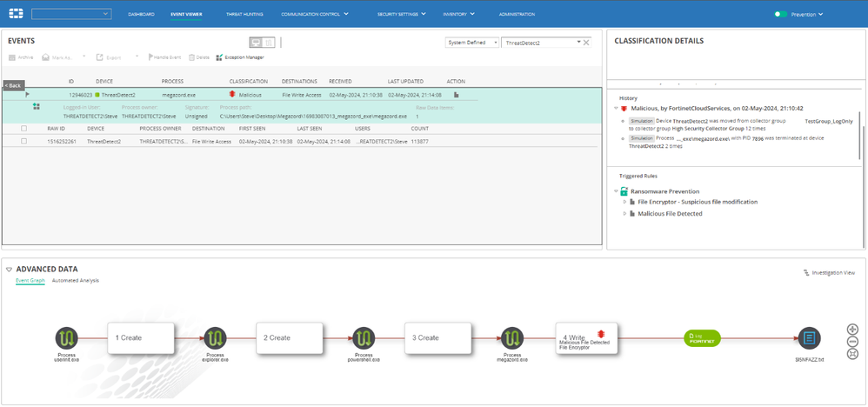868x407 pixels.
Task: Check the box for raw ID 1516252261
Action: (24, 141)
